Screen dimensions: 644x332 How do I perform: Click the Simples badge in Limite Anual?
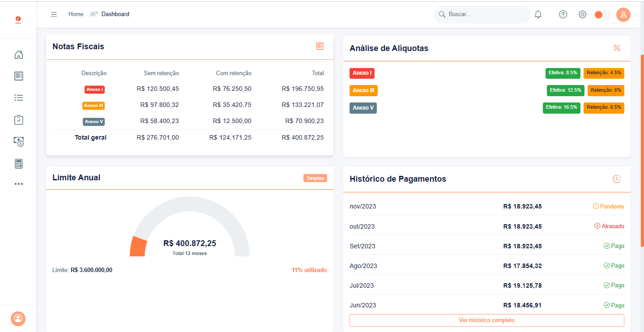[x=315, y=178]
